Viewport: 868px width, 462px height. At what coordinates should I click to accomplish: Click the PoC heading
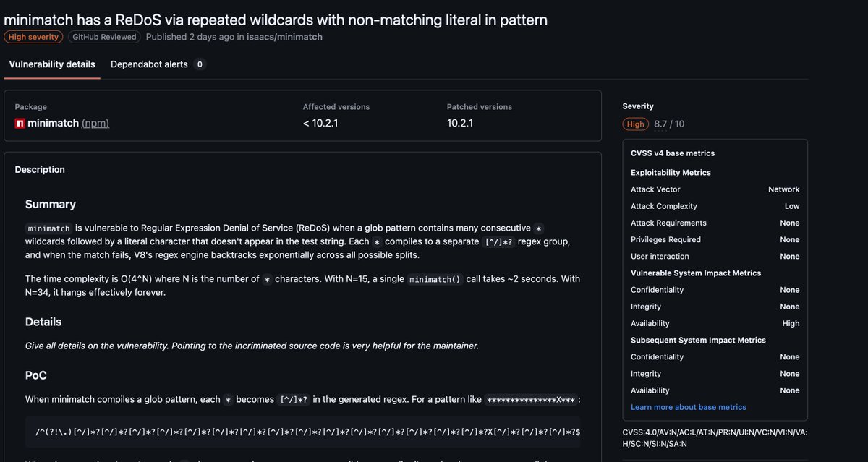click(x=36, y=375)
